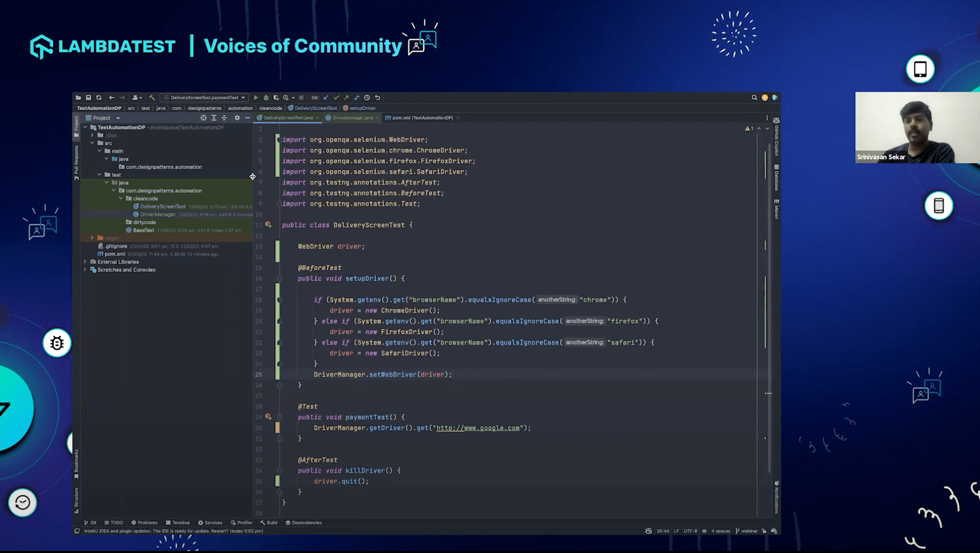
Task: Click the Build hammer icon
Action: 152,98
